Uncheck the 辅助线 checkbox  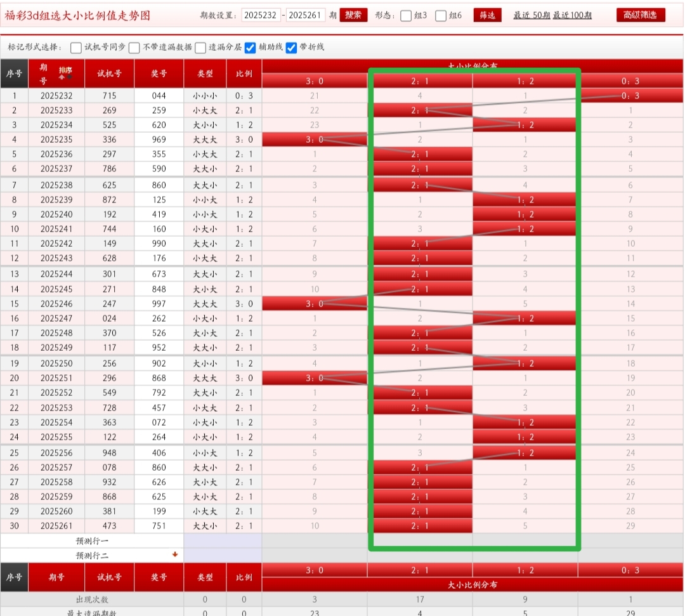pos(251,48)
